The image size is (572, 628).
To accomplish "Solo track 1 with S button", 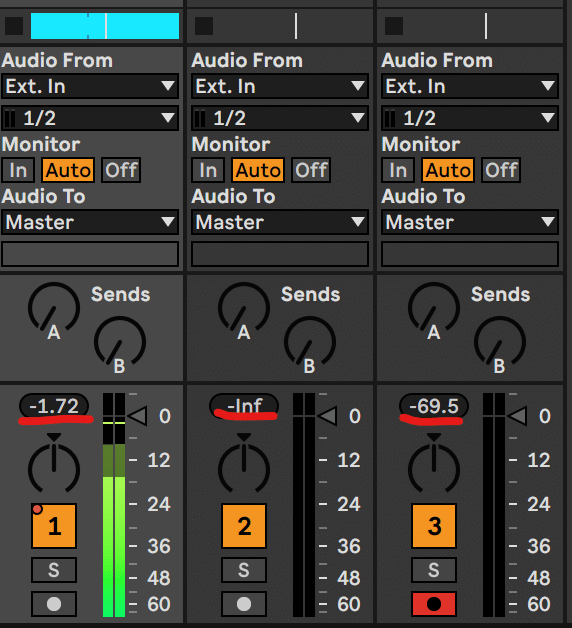I will 54,570.
